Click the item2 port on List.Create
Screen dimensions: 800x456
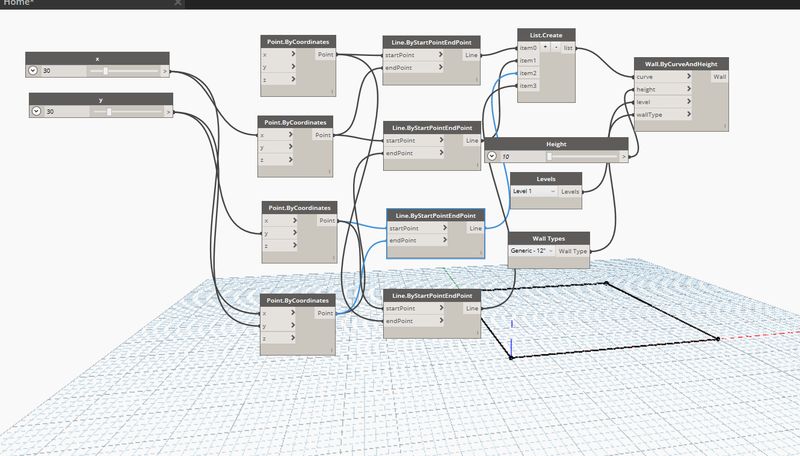tap(528, 73)
